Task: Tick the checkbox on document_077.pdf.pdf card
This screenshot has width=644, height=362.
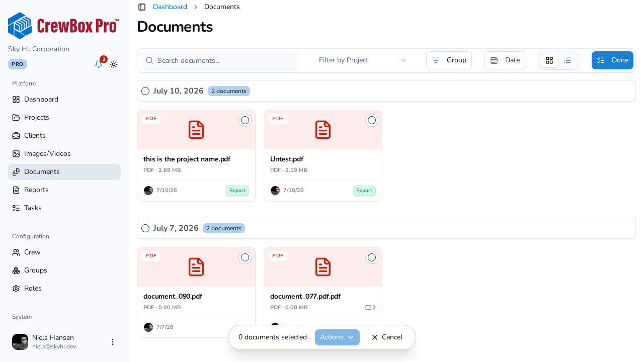Action: click(372, 257)
